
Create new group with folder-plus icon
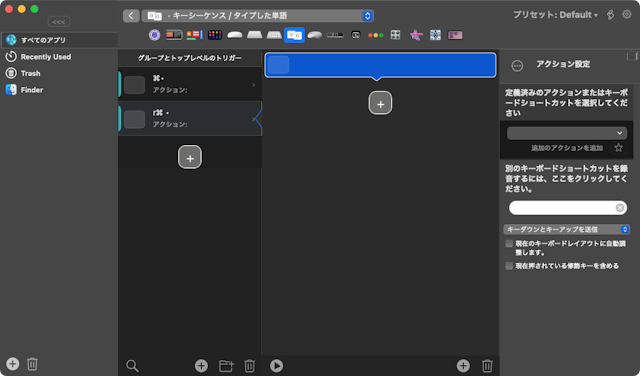[x=226, y=366]
